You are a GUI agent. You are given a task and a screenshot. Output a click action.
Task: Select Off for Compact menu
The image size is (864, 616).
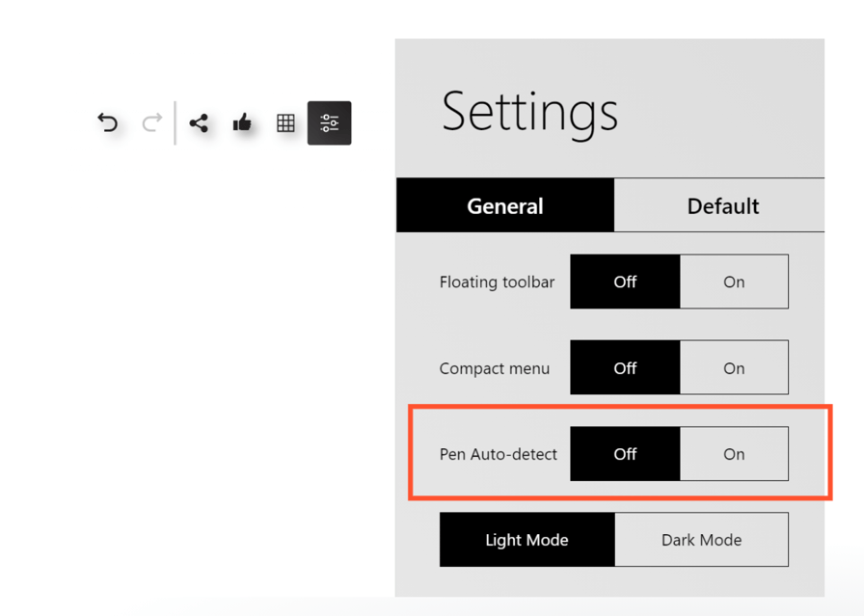pos(625,367)
